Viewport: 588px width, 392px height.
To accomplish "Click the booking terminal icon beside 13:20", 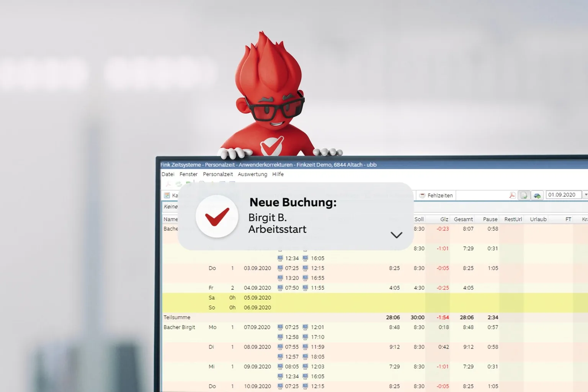I will pyautogui.click(x=280, y=278).
